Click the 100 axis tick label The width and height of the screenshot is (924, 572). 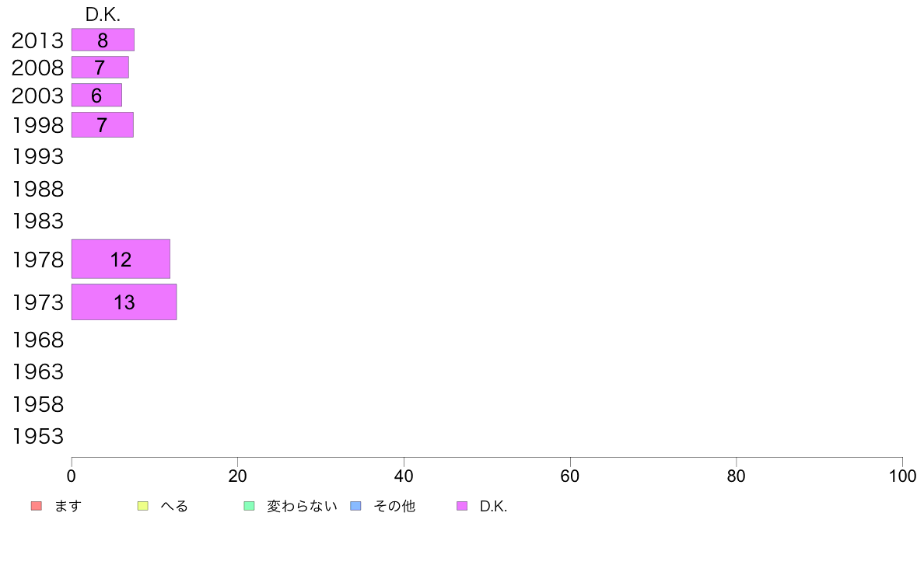coord(902,476)
